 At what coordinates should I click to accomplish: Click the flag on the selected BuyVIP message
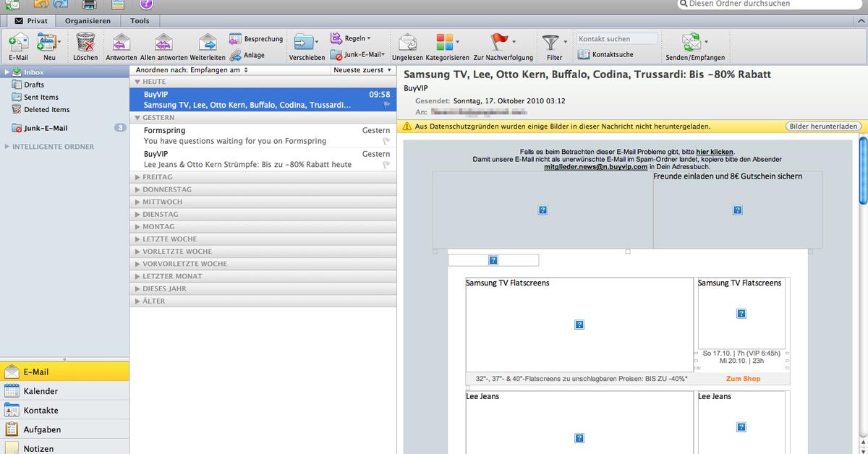click(x=387, y=105)
